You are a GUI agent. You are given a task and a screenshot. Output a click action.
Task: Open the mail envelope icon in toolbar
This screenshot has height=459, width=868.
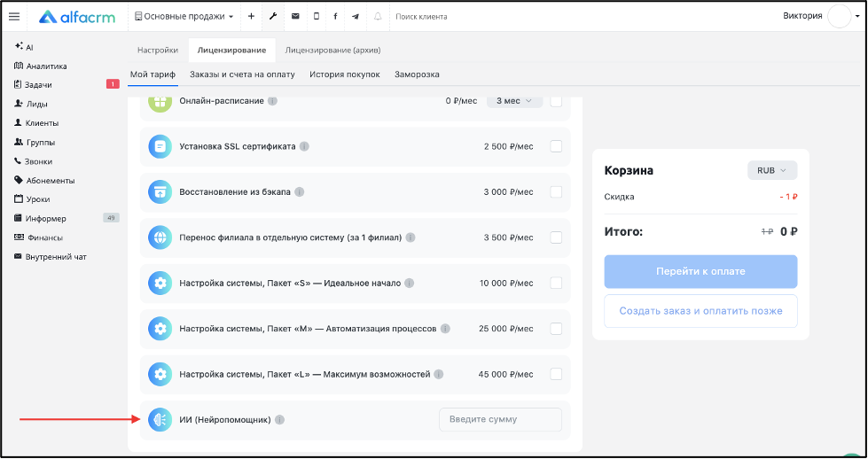click(x=295, y=17)
